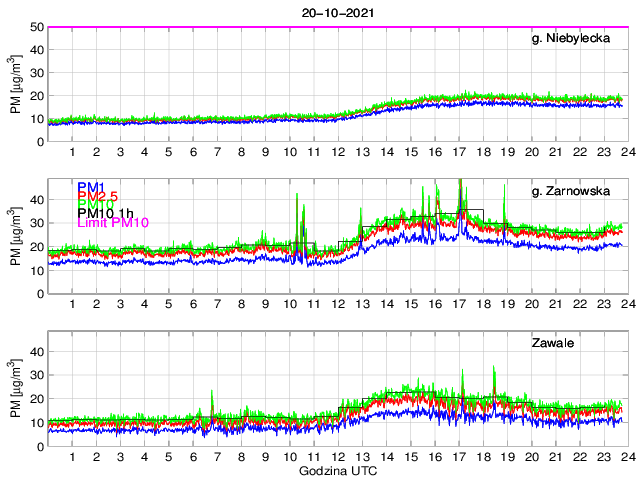
Task: Click the PM y-axis label of bottom chart
Action: click(x=15, y=388)
